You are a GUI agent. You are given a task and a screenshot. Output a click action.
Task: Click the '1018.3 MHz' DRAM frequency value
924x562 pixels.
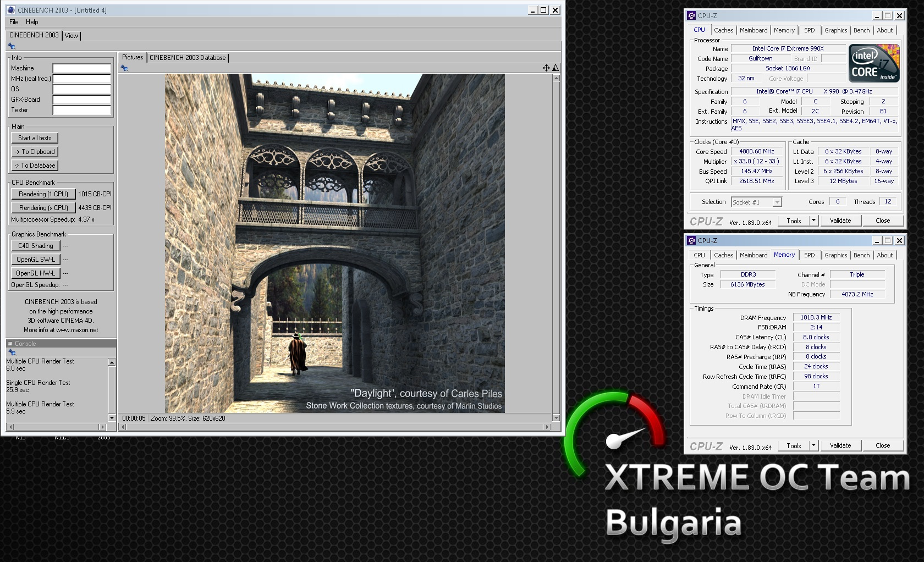pos(816,317)
